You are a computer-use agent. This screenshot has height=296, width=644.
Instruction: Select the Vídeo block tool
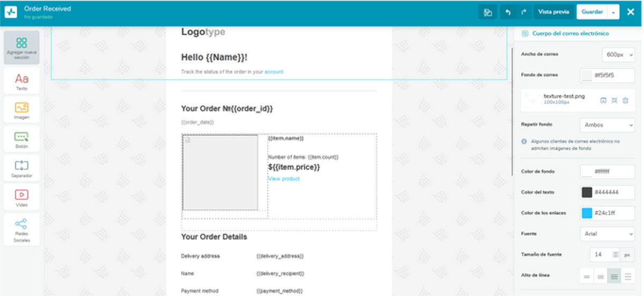tap(21, 198)
